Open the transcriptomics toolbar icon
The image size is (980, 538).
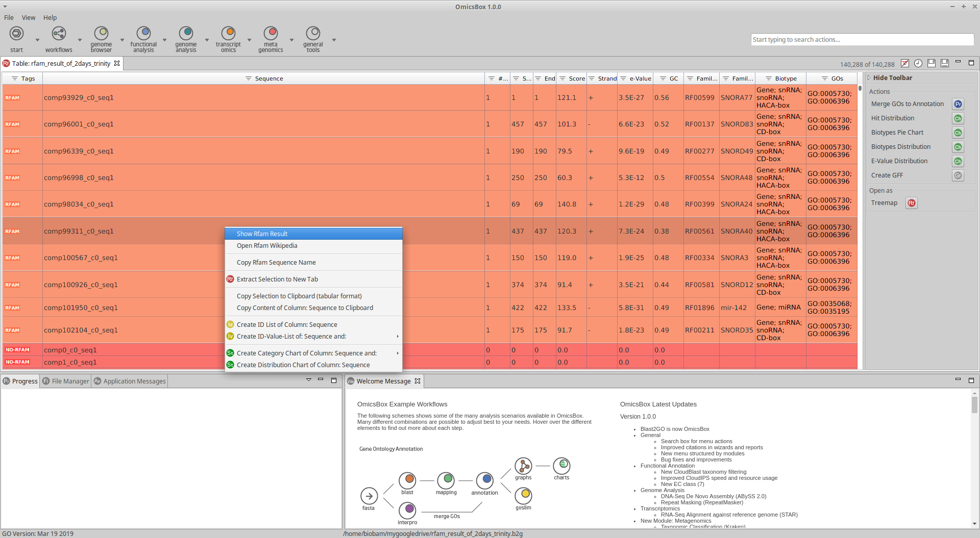(228, 34)
